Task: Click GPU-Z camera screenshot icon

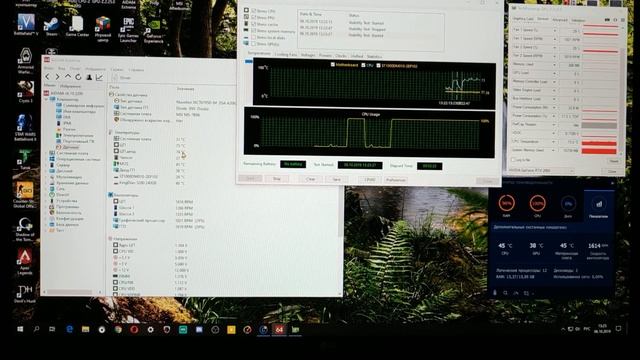Action: click(607, 20)
